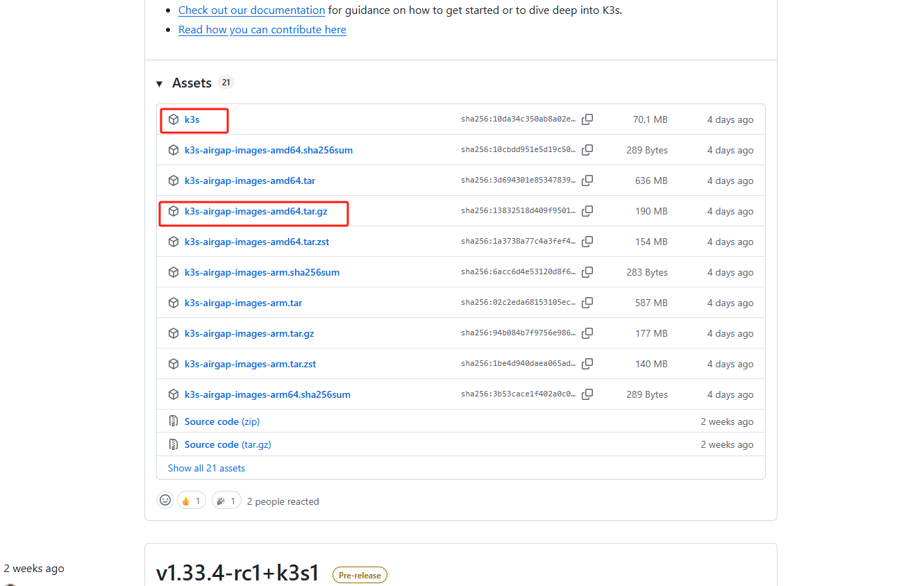
Task: Copy SHA256 of k3s-airgap-images-arm64.sha256sum
Action: point(587,394)
